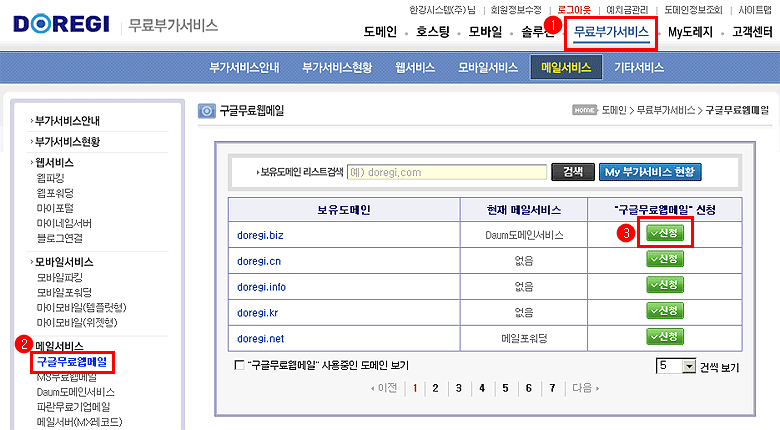780x430 pixels.
Task: Open 모바일 main menu
Action: [486, 32]
